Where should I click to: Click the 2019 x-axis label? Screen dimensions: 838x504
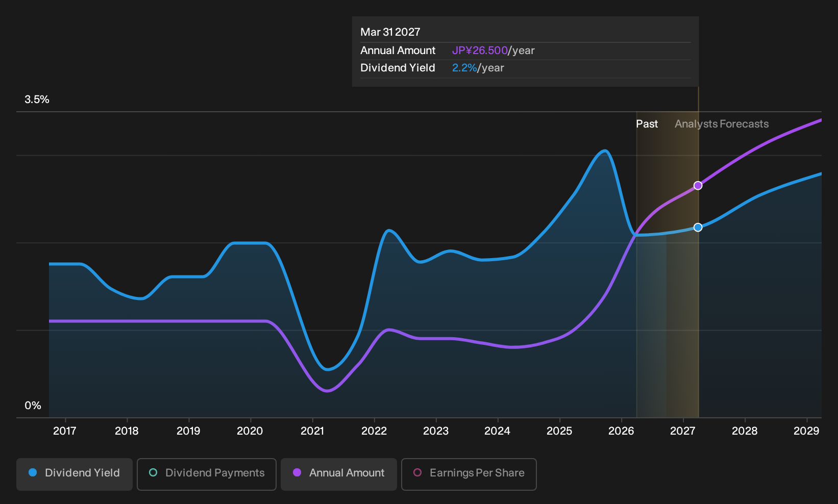coord(188,431)
